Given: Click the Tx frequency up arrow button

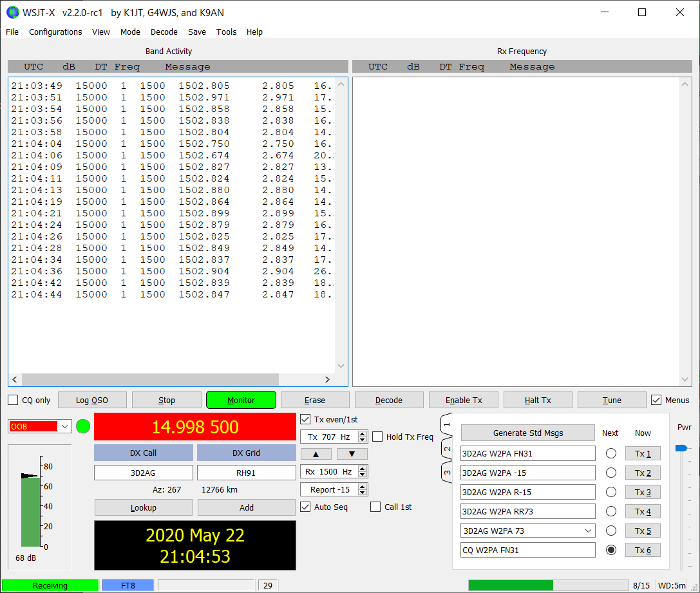Looking at the screenshot, I should click(316, 454).
